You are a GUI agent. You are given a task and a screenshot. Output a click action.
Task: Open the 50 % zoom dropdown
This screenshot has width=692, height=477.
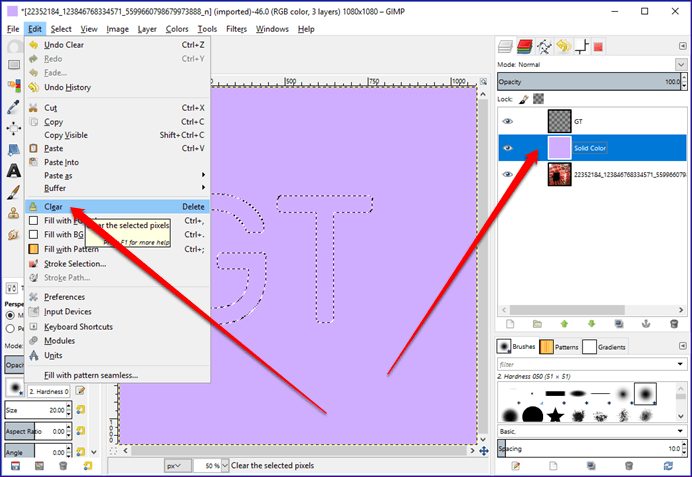click(225, 466)
